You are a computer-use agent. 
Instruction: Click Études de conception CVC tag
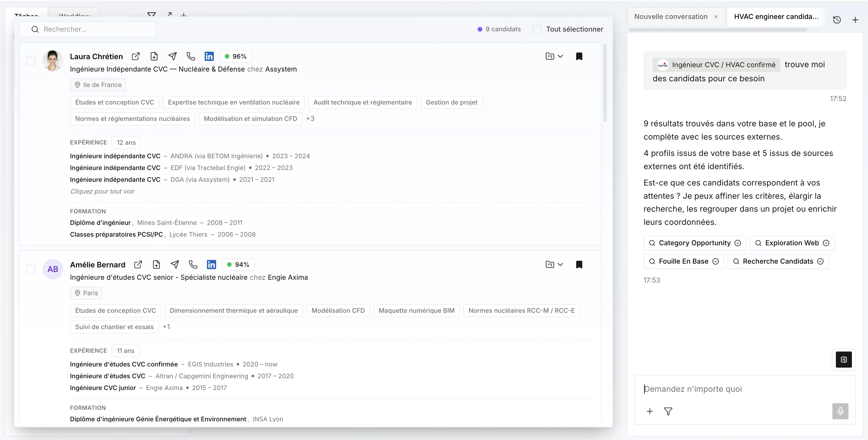click(x=116, y=311)
